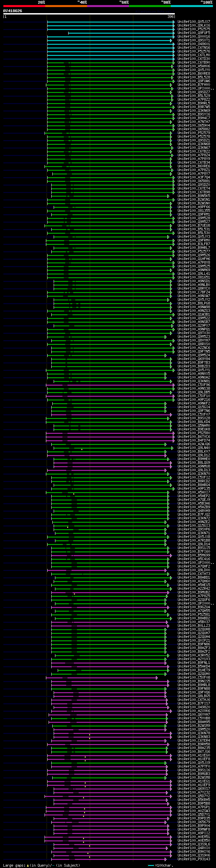Screen dimensions: 216x868
Task: Select hit label UniRef100_Q9LN40
Action: click(194, 448)
